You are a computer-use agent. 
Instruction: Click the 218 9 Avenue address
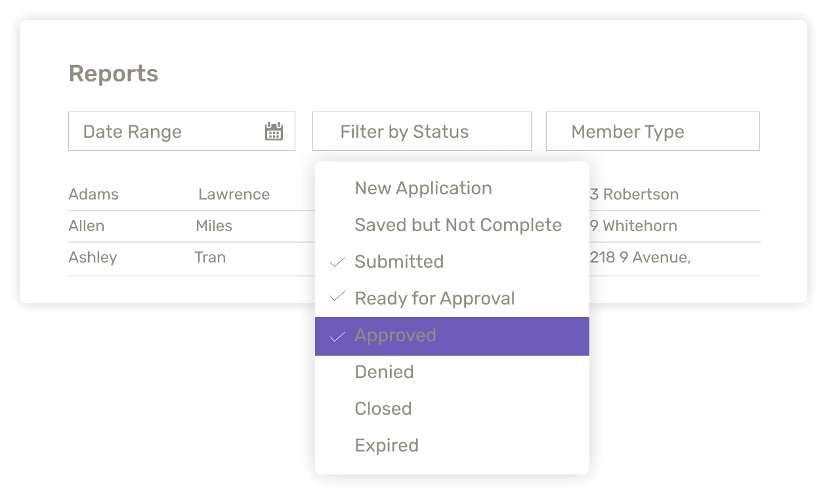tap(640, 257)
